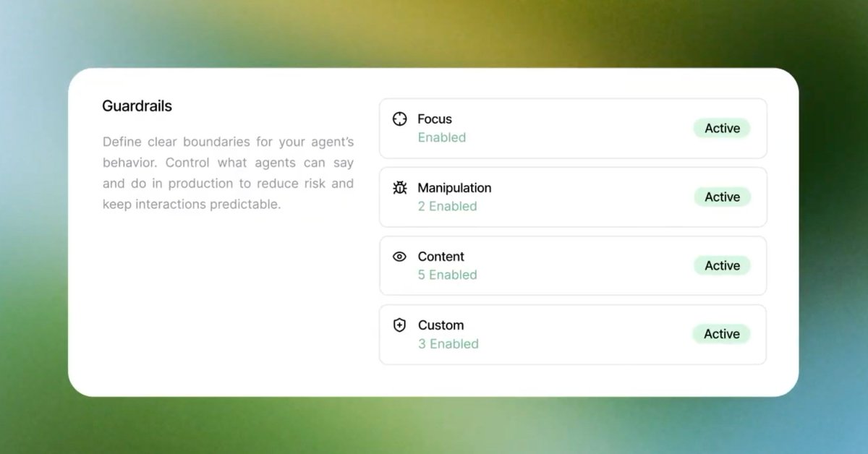Open the Focus guardrail row
Screen dimensions: 868x454
coord(572,129)
